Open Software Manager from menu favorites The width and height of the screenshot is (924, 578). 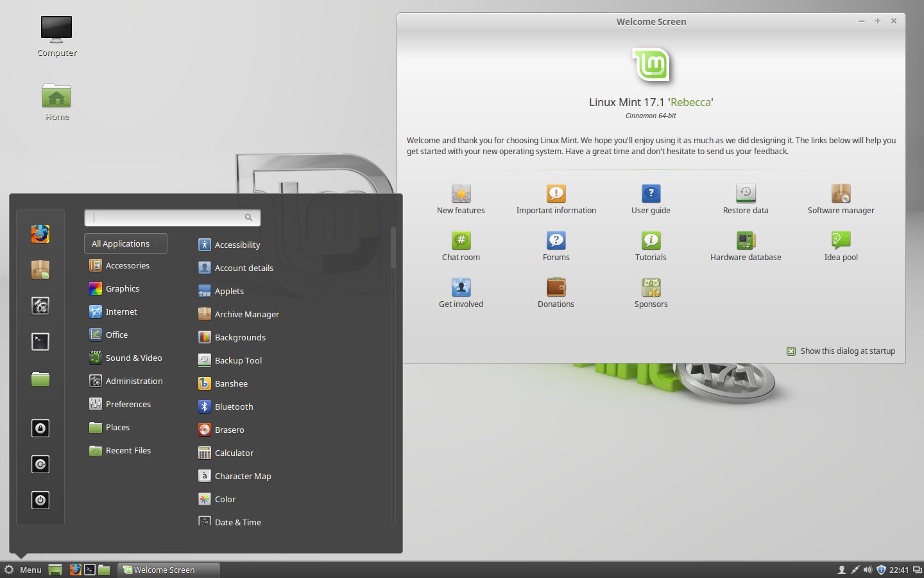click(40, 270)
